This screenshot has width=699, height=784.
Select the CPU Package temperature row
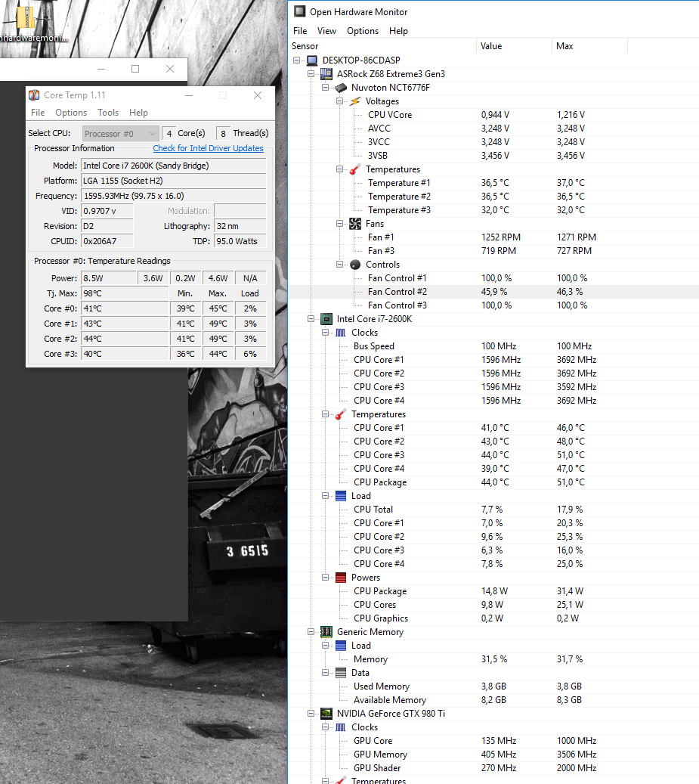pos(493,482)
